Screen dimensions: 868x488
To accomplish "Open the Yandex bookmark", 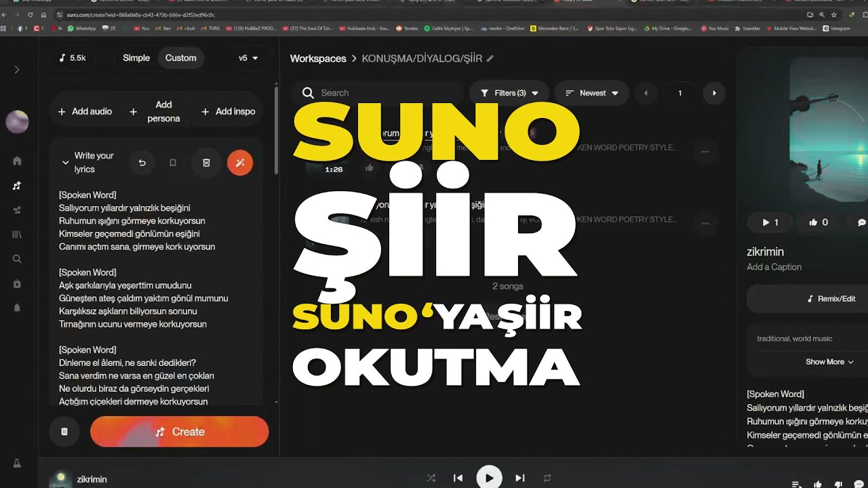I will (x=407, y=28).
